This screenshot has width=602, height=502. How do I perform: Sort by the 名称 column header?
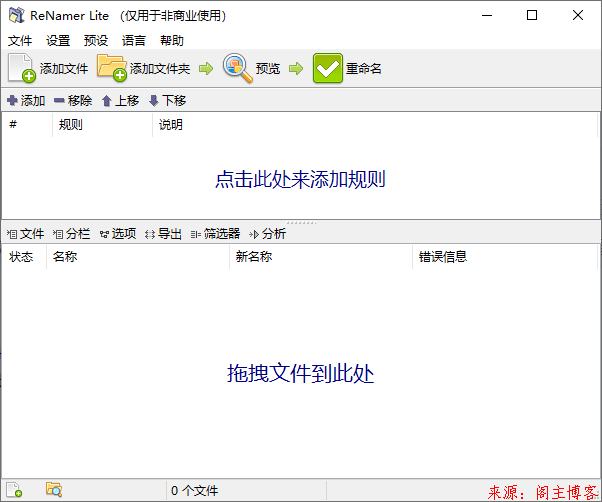(x=138, y=256)
